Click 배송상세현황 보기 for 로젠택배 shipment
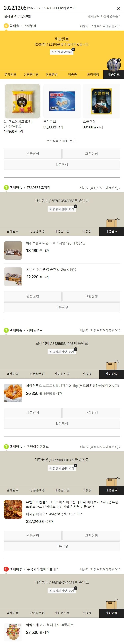The height and width of the screenshot is (644, 124). (62, 352)
